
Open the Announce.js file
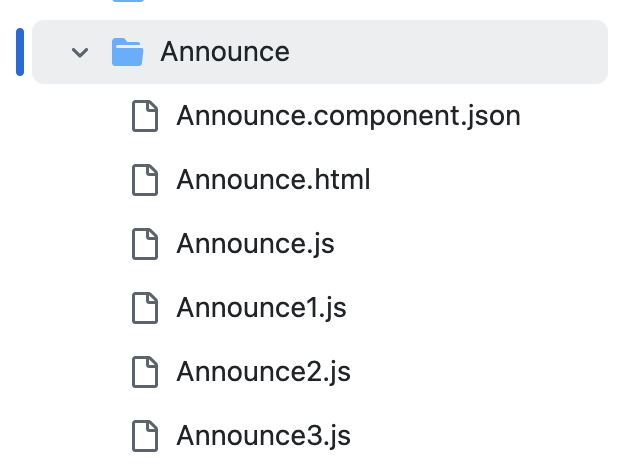[x=255, y=244]
